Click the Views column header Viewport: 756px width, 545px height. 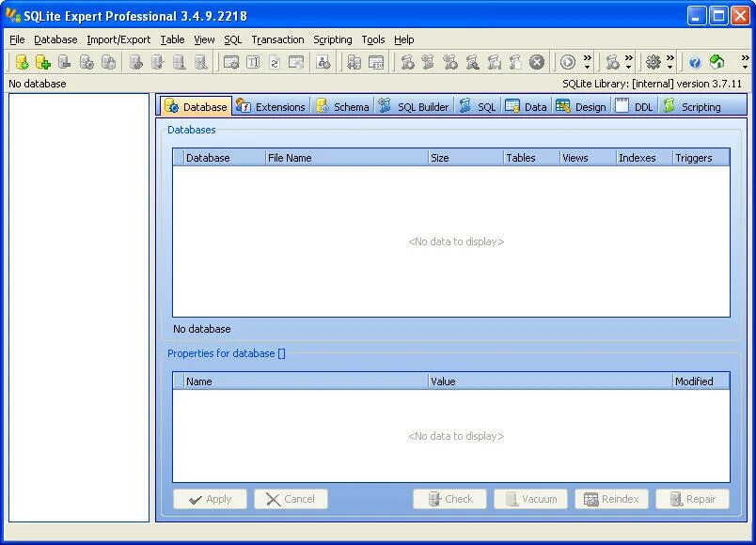(x=588, y=158)
